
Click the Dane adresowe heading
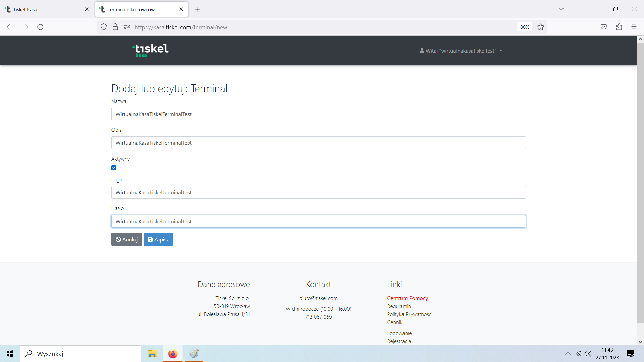point(223,284)
